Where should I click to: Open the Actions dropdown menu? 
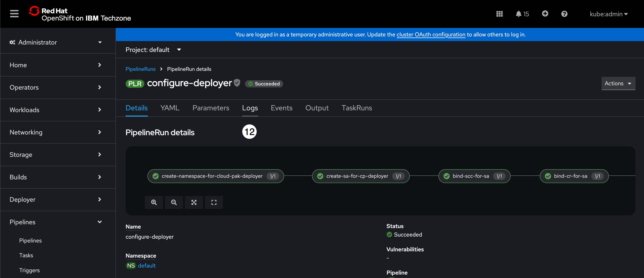618,83
